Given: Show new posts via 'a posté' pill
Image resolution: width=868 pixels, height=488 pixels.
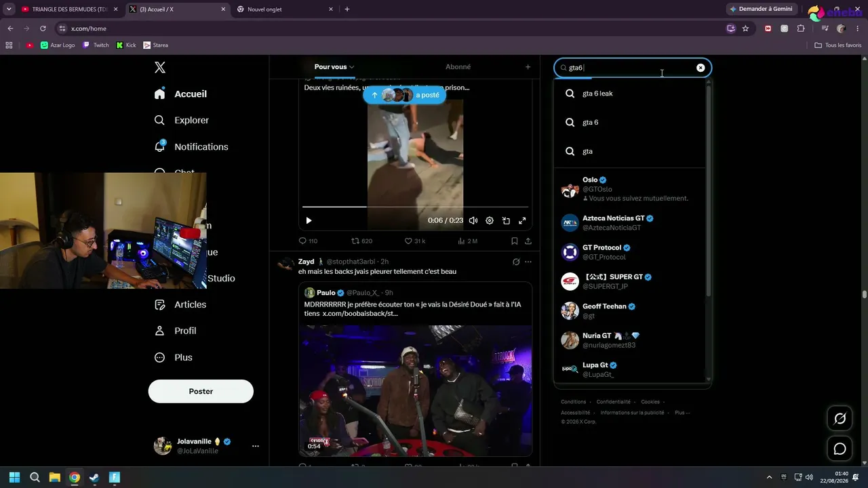Looking at the screenshot, I should pyautogui.click(x=406, y=95).
